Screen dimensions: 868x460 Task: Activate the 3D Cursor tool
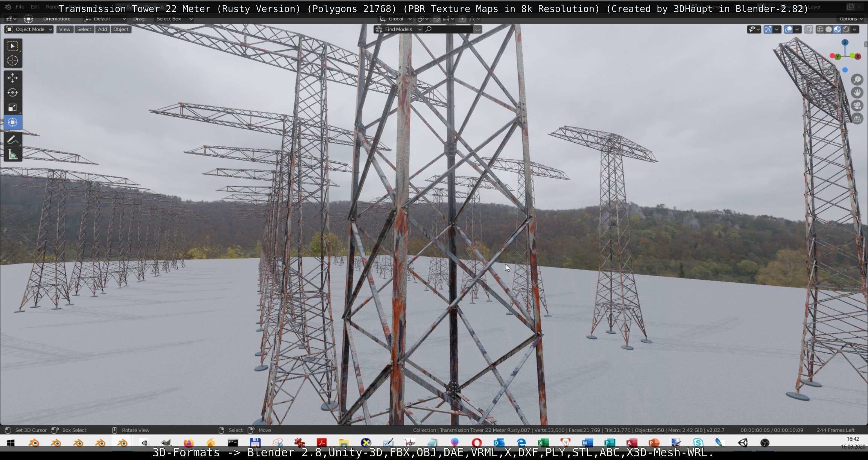coord(12,61)
